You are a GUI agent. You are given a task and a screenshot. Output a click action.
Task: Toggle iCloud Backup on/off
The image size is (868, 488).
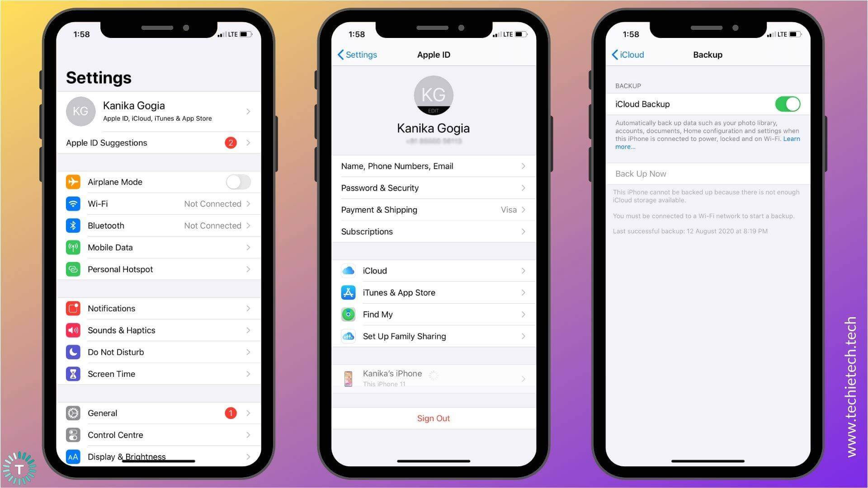[789, 105]
